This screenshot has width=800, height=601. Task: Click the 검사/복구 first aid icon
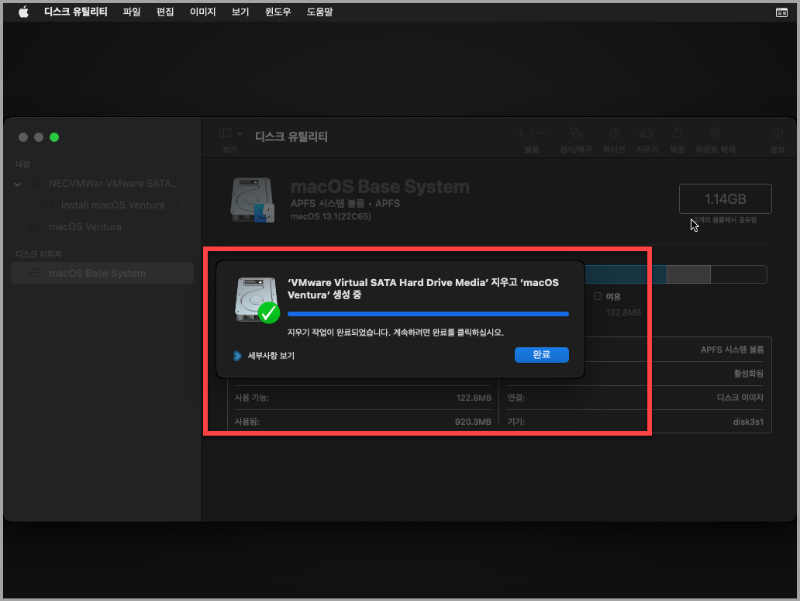(576, 133)
